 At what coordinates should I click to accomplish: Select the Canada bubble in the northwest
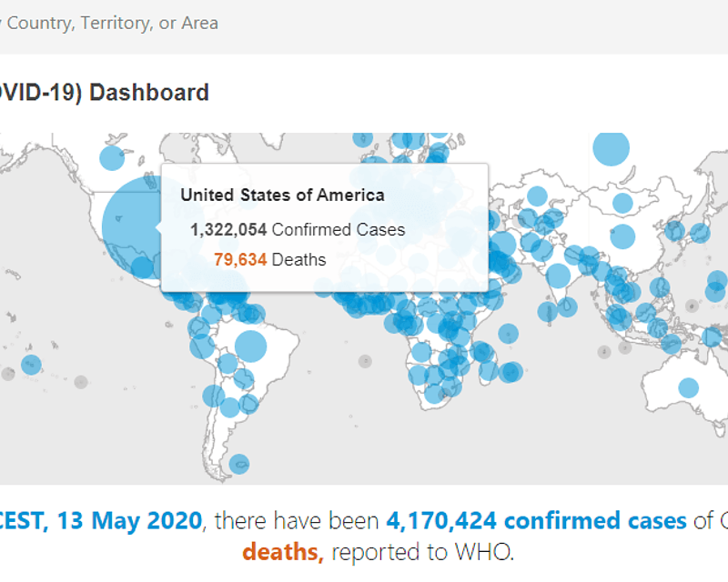pyautogui.click(x=112, y=158)
